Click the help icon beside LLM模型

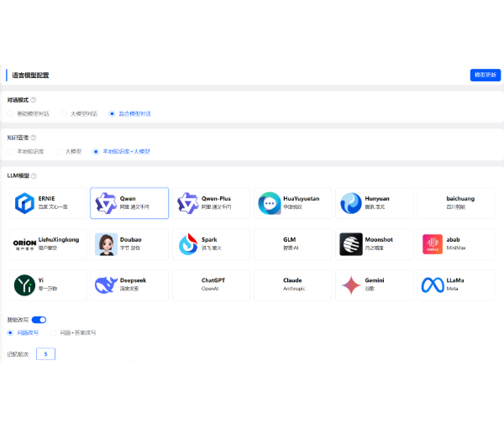[34, 176]
